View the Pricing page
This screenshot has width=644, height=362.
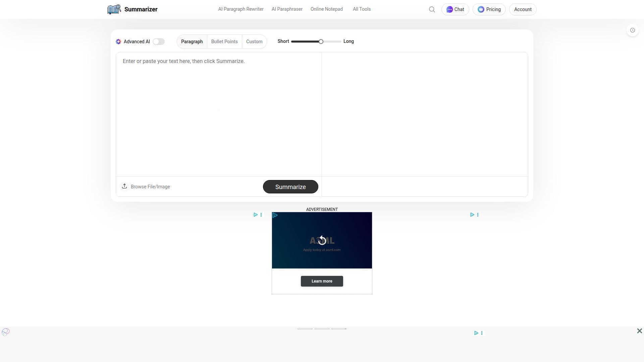click(489, 9)
